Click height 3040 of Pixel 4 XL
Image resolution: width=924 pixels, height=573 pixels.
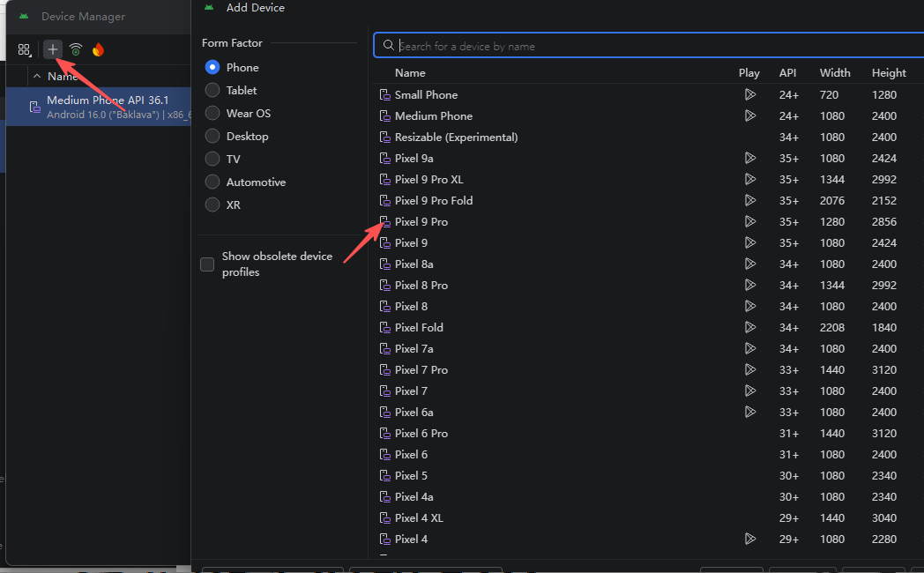point(884,518)
